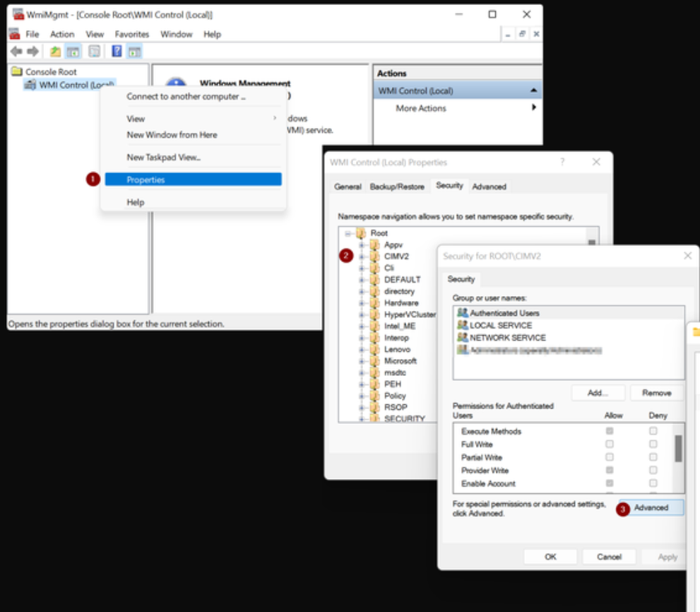Viewport: 700px width, 612px height.
Task: Click the Intel_ME namespace folder icon
Action: (x=375, y=326)
